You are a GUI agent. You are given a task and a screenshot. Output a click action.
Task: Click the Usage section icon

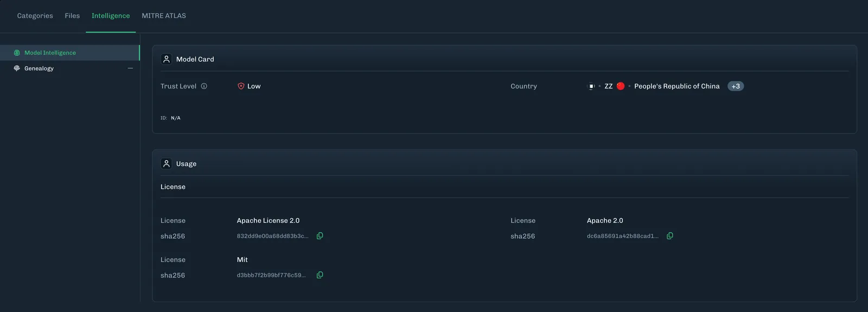pos(167,163)
